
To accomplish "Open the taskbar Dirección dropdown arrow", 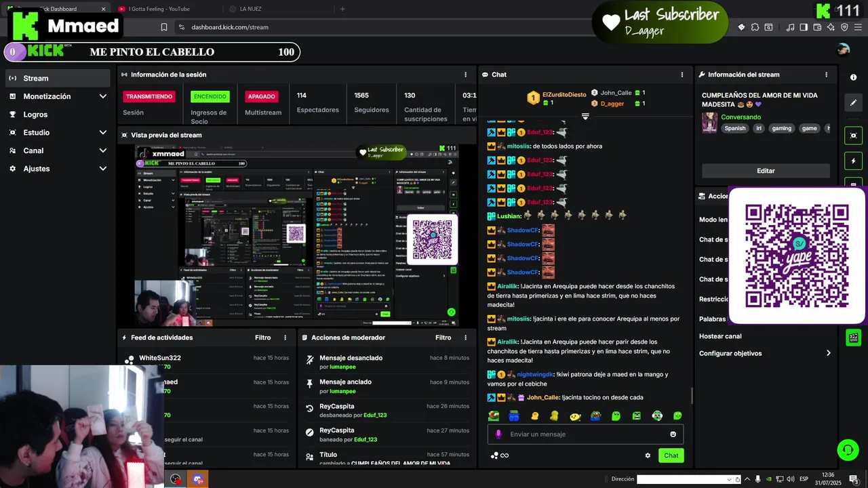I will 728,479.
